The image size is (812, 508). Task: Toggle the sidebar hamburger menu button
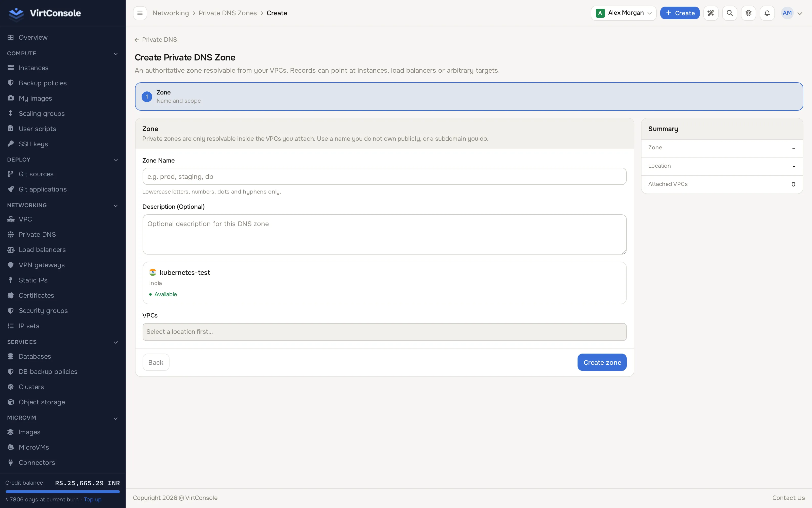140,13
